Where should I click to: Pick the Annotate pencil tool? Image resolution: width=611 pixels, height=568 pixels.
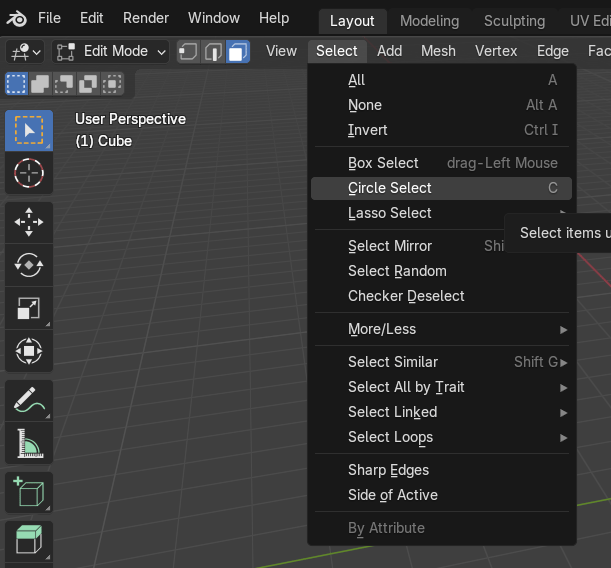coord(29,400)
